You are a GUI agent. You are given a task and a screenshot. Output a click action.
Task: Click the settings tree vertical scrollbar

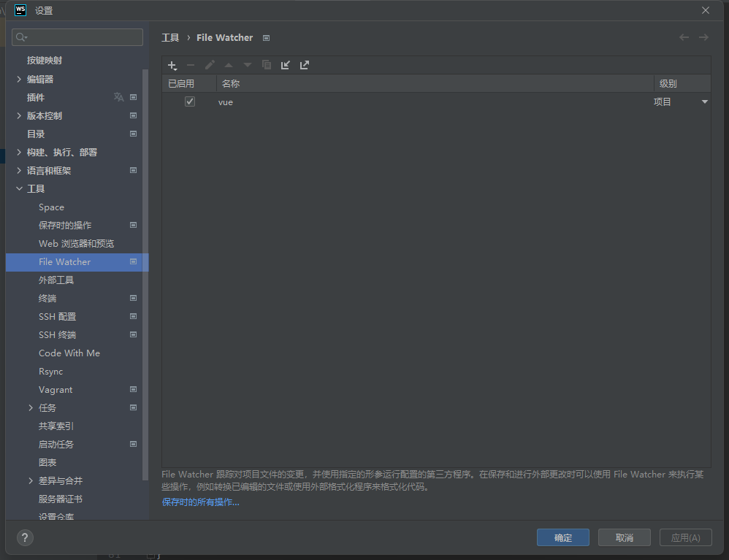145,275
